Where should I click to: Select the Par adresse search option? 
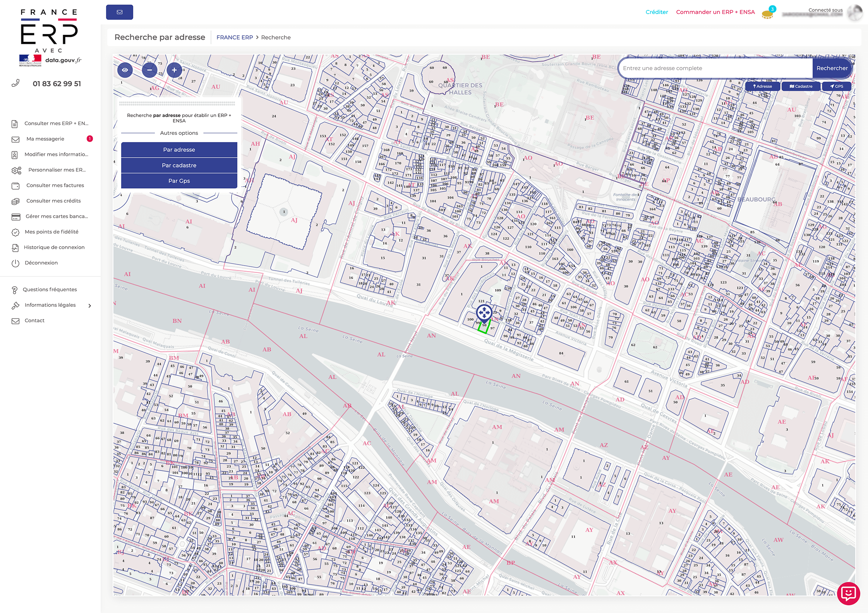[x=179, y=149]
